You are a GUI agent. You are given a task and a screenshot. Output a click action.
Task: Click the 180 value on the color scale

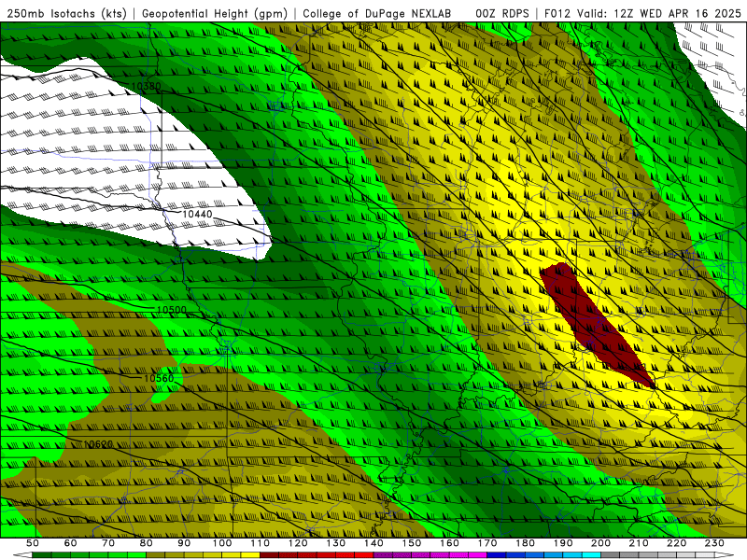(x=525, y=543)
